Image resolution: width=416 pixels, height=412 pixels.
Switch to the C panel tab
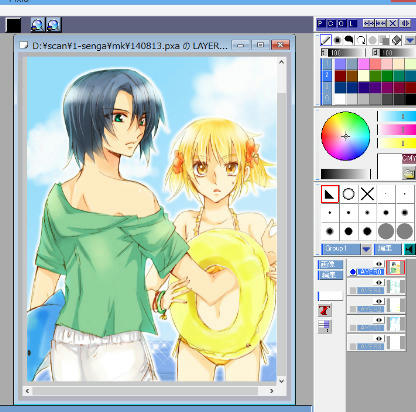tap(331, 23)
